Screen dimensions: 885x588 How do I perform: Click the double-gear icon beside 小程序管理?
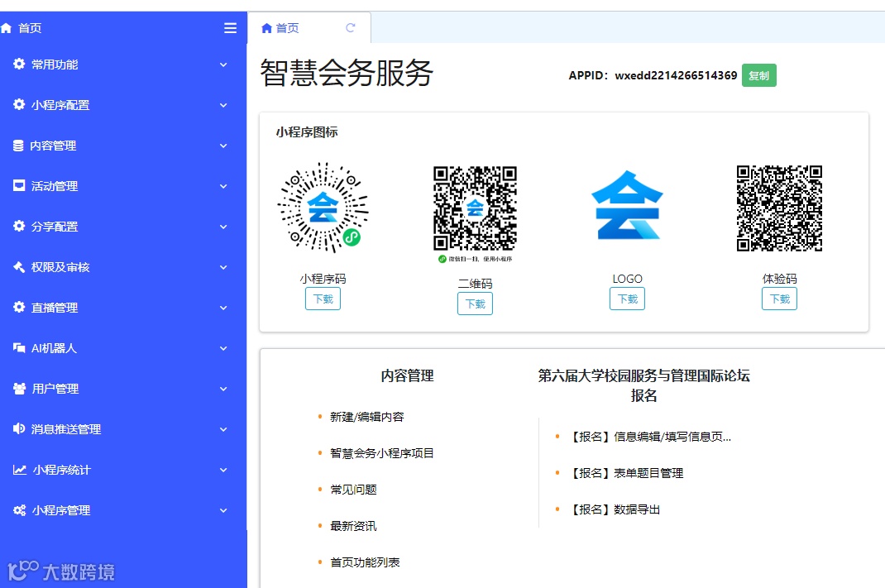pos(20,510)
